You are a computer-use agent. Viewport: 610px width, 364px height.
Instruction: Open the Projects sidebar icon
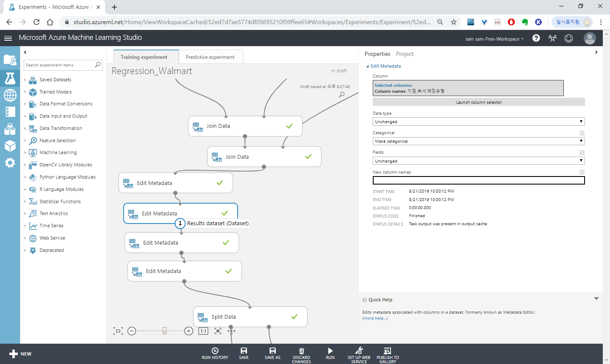tap(10, 60)
